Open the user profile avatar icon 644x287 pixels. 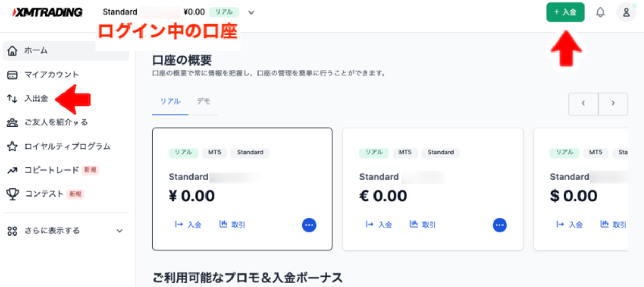tap(626, 12)
